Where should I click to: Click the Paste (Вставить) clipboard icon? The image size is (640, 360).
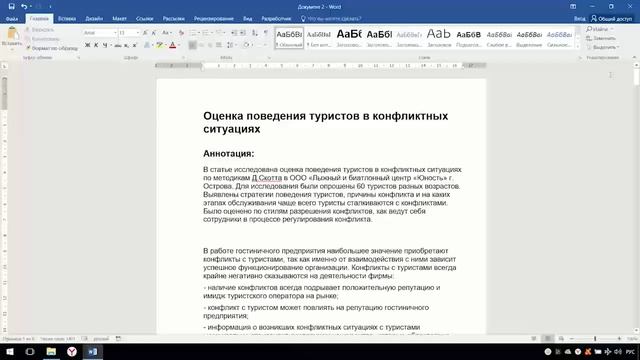pos(12,34)
